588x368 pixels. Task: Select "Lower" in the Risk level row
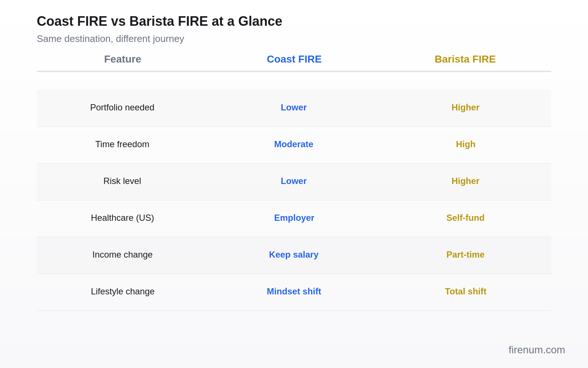pos(294,181)
